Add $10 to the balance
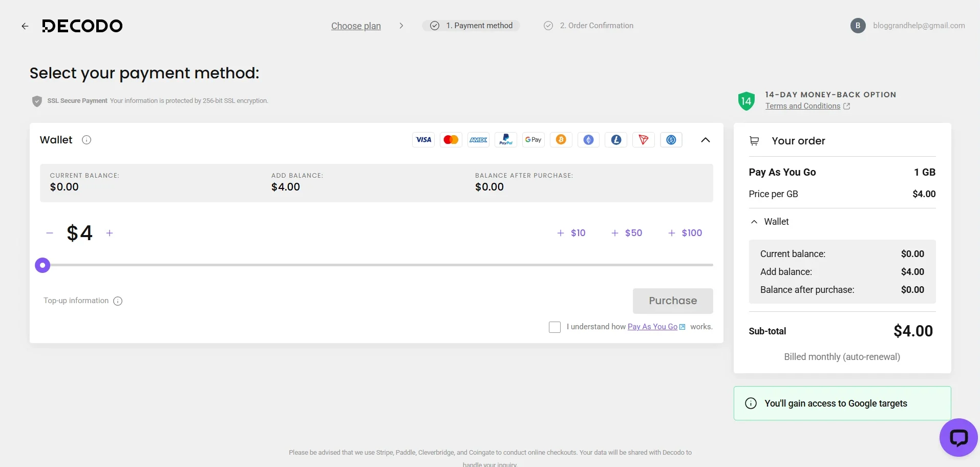This screenshot has width=980, height=467. click(x=571, y=233)
